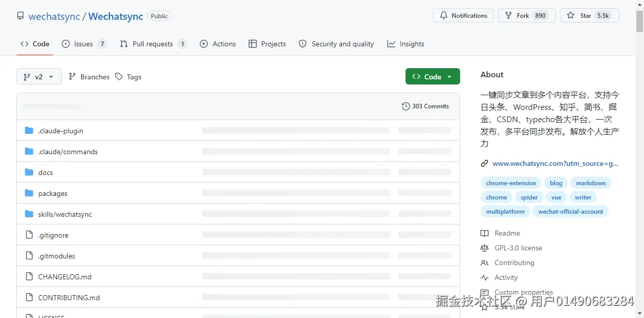
Task: Open the Tags link
Action: coord(128,77)
